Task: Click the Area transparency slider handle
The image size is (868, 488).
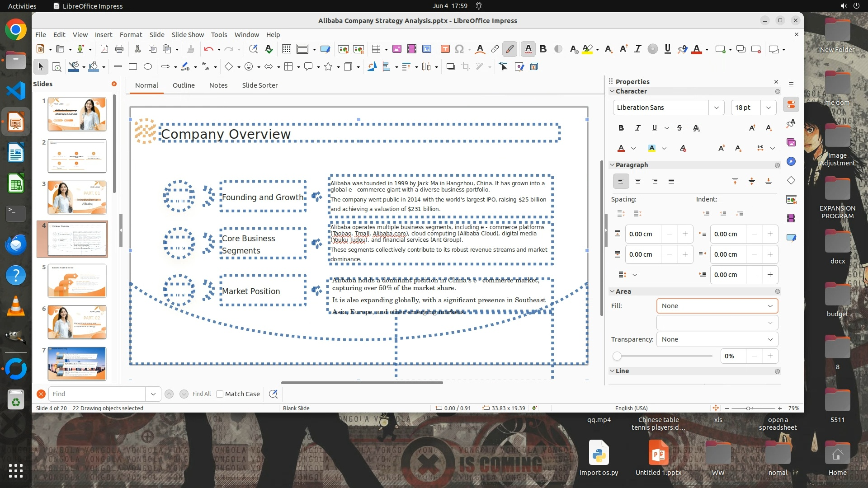Action: pos(617,356)
